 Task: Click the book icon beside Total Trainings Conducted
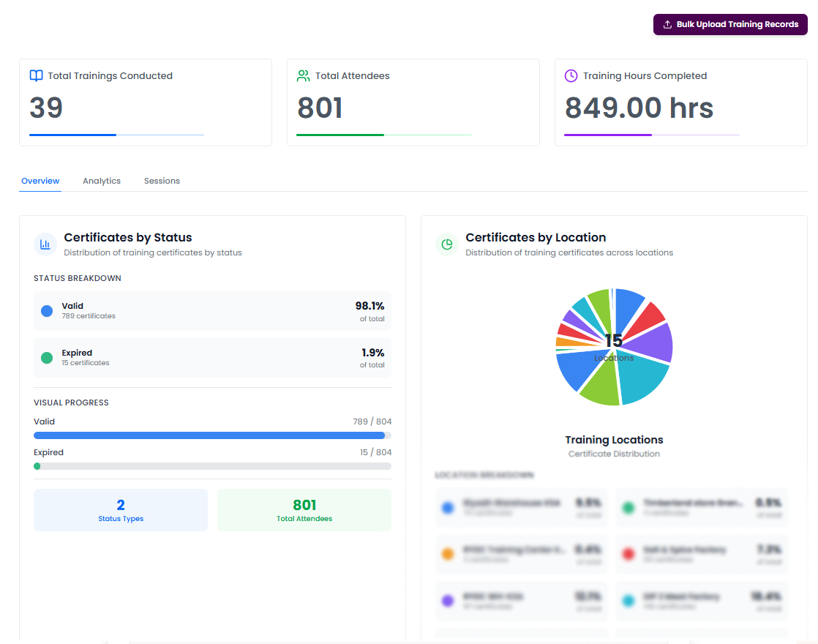click(36, 76)
